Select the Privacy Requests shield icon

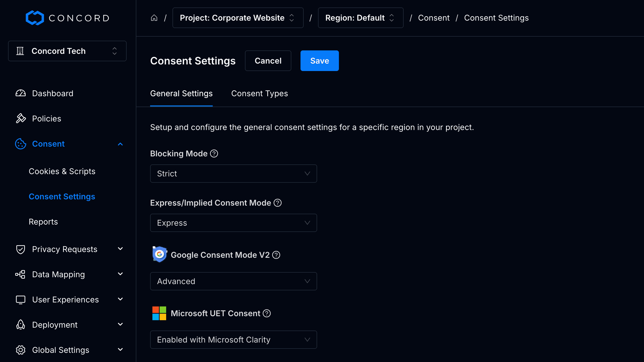(20, 249)
